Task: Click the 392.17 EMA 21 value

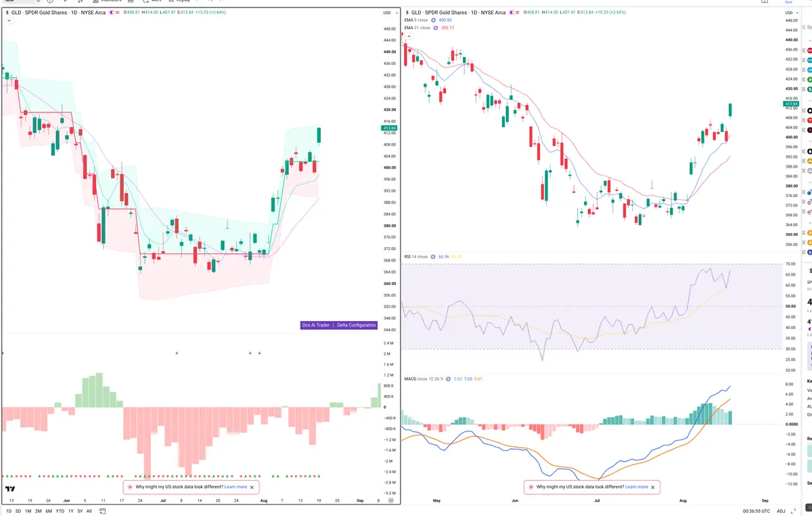Action: (x=447, y=28)
